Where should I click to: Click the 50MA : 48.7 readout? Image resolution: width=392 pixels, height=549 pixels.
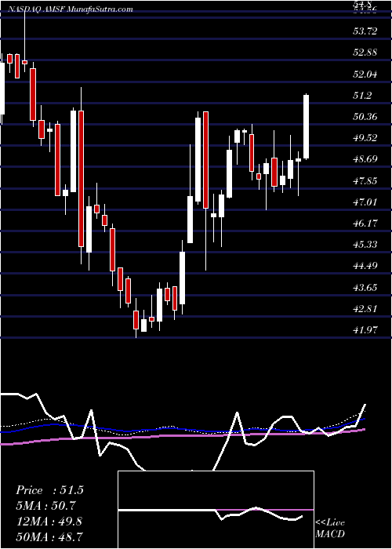(x=49, y=536)
